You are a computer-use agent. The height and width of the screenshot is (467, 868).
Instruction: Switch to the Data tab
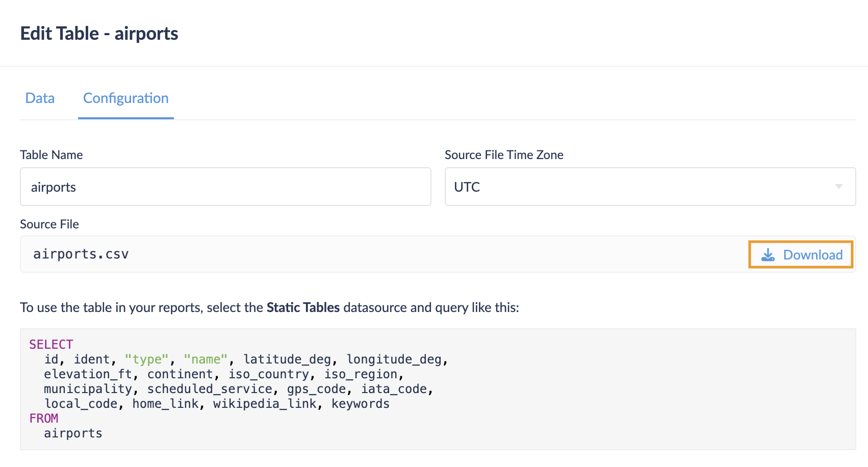click(x=40, y=98)
